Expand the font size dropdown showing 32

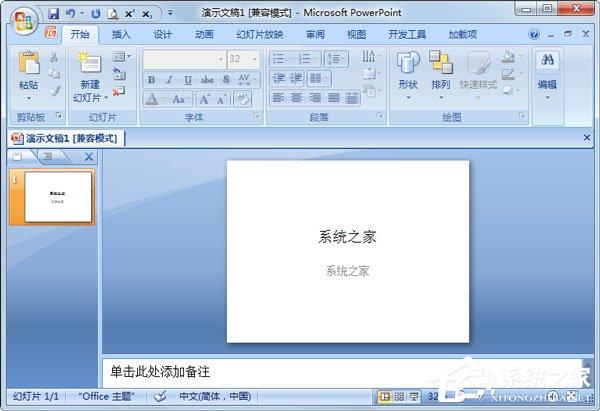coord(254,59)
